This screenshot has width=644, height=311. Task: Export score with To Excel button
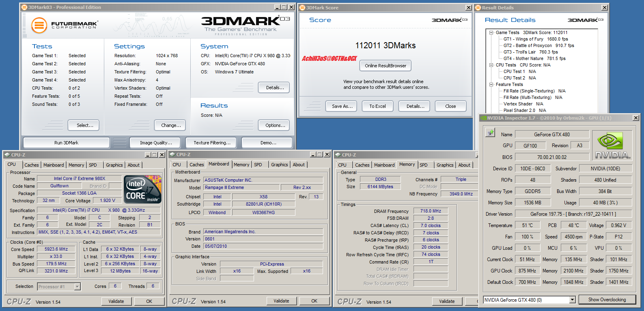378,106
